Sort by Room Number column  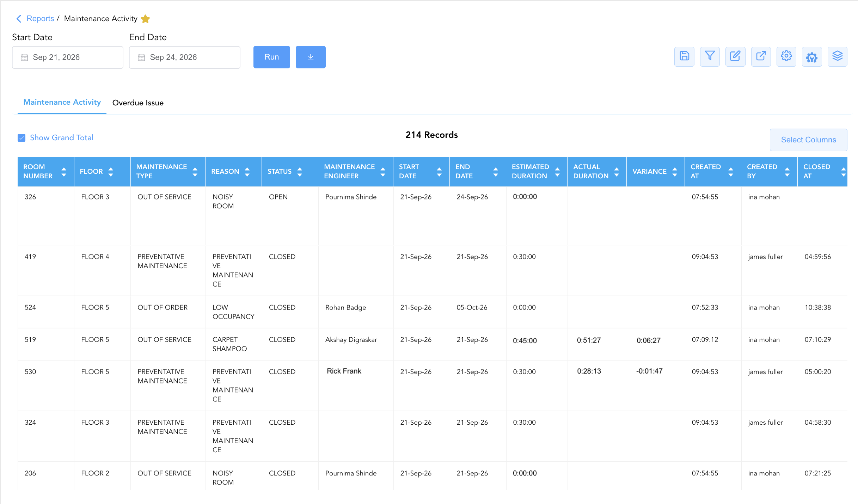click(64, 172)
